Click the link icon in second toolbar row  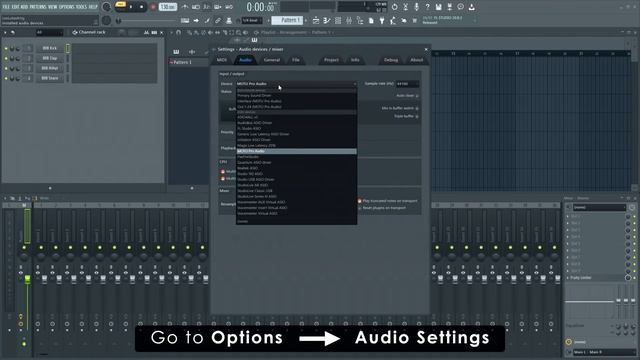pos(218,20)
